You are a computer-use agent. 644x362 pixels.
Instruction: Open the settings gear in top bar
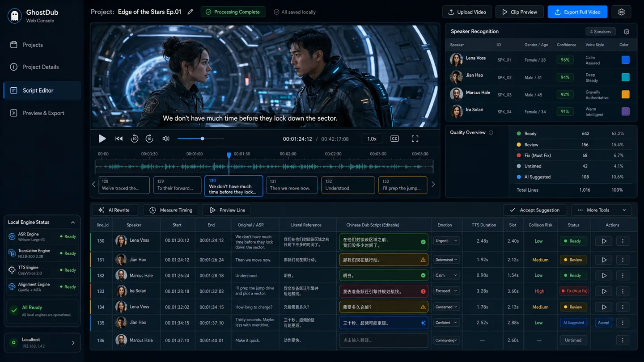[x=621, y=12]
